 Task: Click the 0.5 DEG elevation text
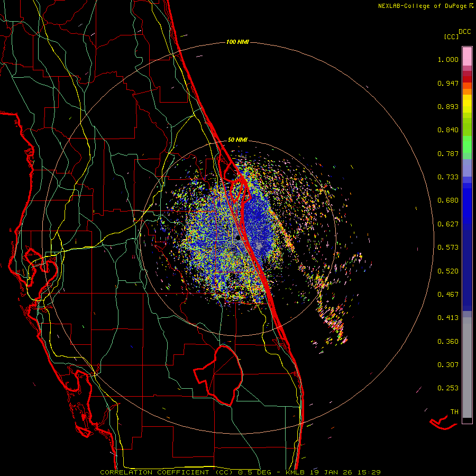(255, 472)
